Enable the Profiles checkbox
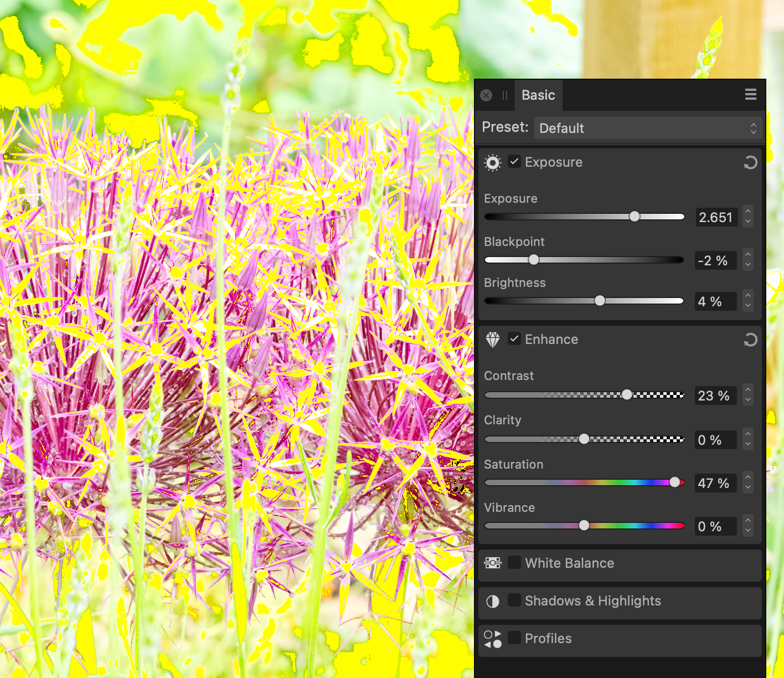Screen dimensions: 784x678 click(514, 638)
